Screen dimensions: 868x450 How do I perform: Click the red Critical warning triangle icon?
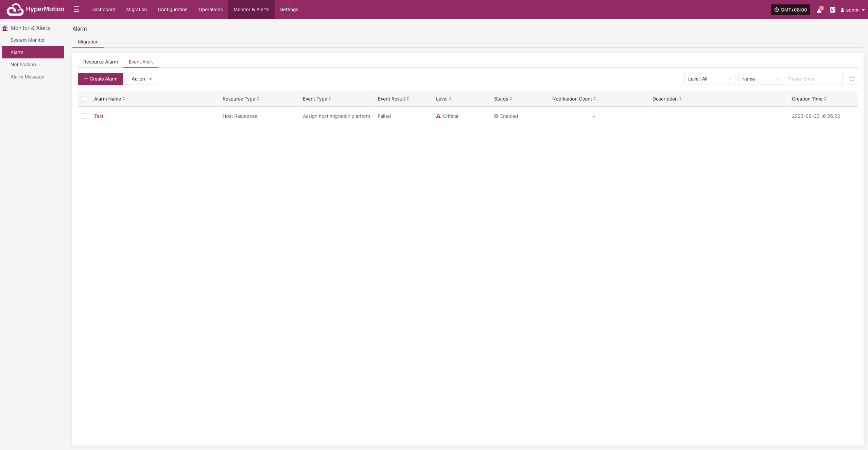pyautogui.click(x=438, y=116)
